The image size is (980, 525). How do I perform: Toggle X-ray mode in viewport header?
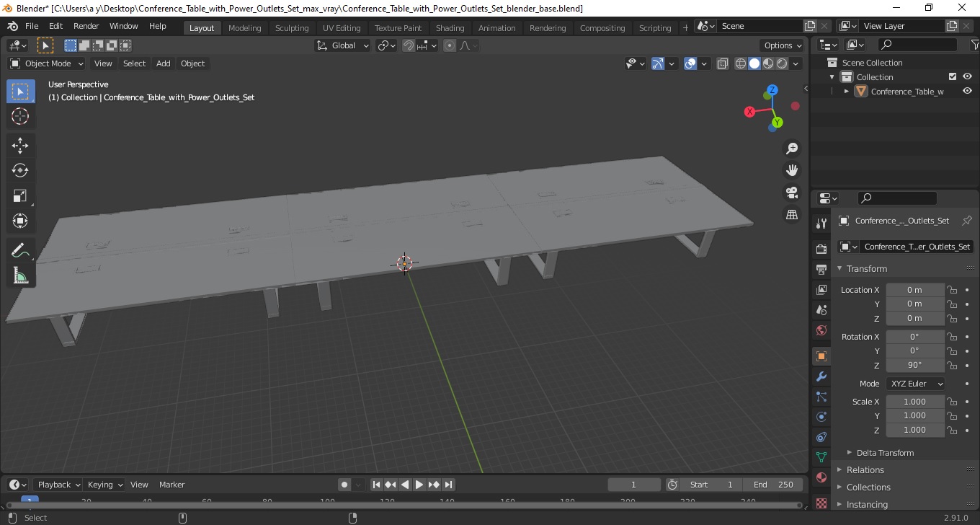(x=723, y=63)
